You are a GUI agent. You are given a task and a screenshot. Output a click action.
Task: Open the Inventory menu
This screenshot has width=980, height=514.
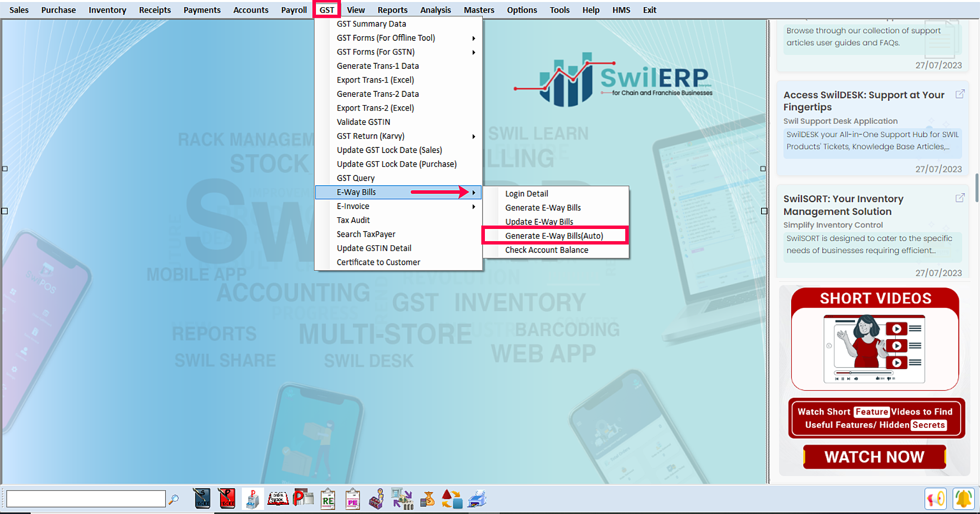107,10
